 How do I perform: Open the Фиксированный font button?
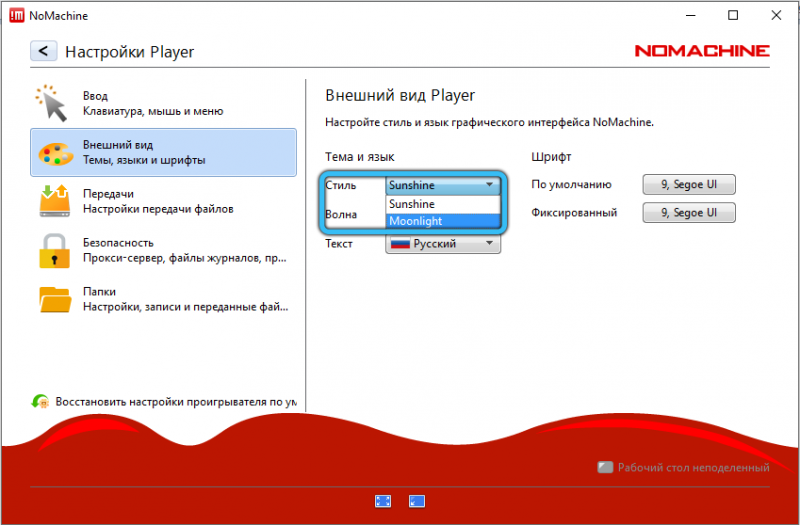click(689, 213)
